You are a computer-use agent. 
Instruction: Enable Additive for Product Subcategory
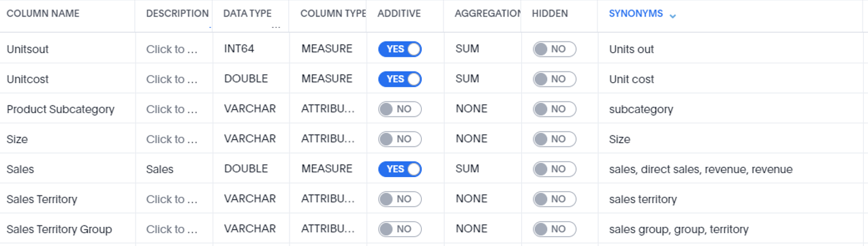400,109
